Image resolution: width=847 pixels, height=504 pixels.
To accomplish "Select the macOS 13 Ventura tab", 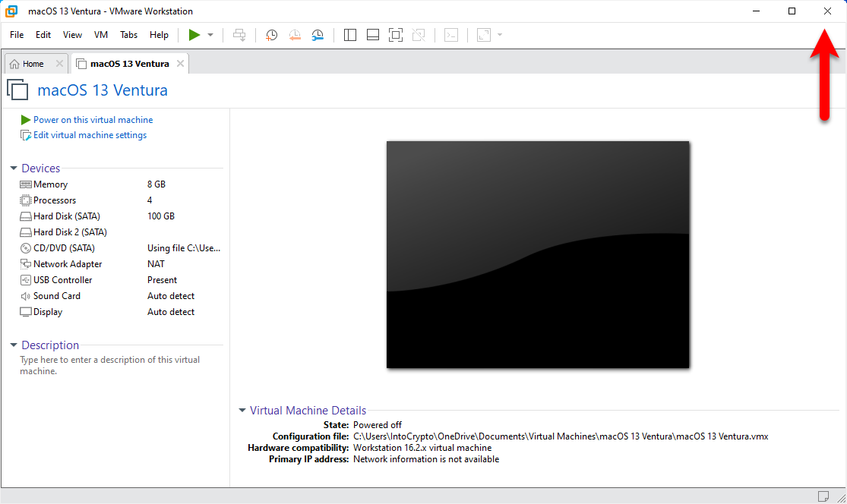I will coord(130,64).
